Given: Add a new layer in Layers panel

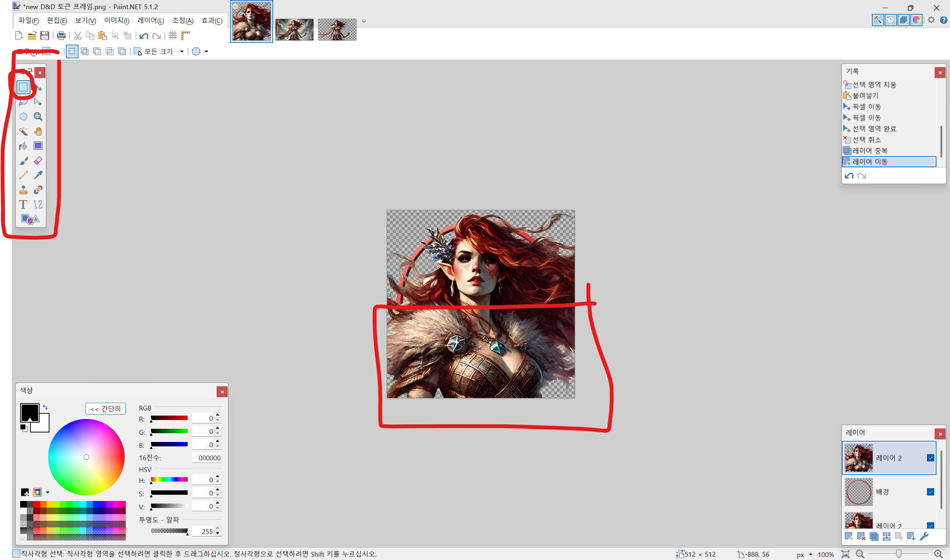Looking at the screenshot, I should coord(849,536).
